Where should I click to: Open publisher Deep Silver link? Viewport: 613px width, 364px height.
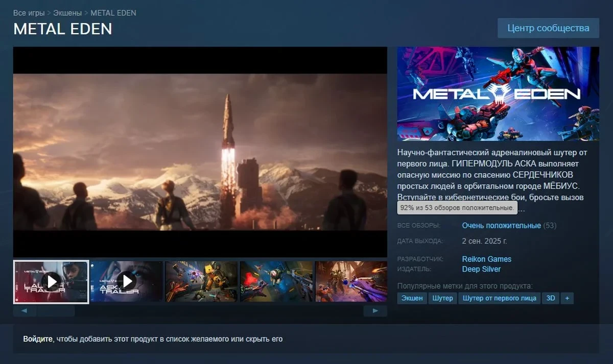coord(481,269)
